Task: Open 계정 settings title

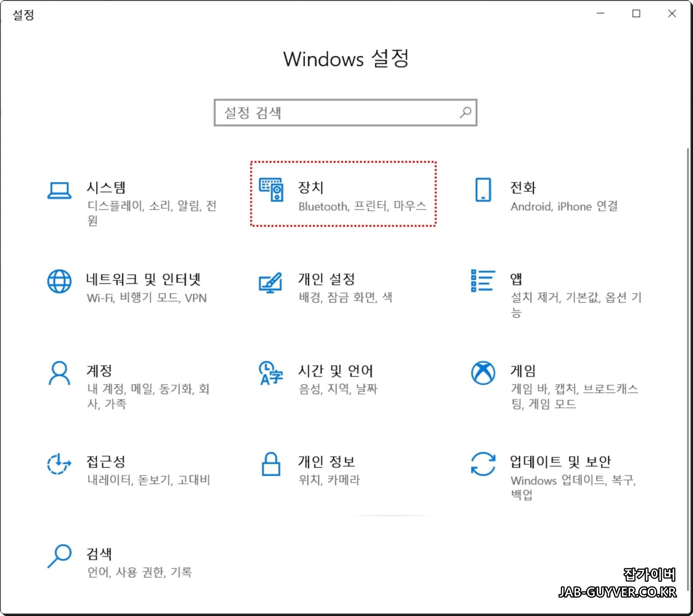Action: pos(99,371)
